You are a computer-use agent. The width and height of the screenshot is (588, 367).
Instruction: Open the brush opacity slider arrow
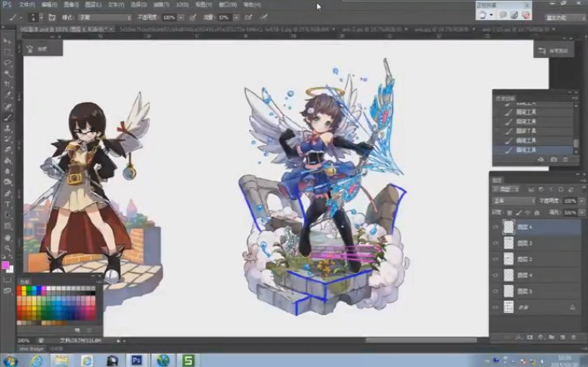point(181,17)
